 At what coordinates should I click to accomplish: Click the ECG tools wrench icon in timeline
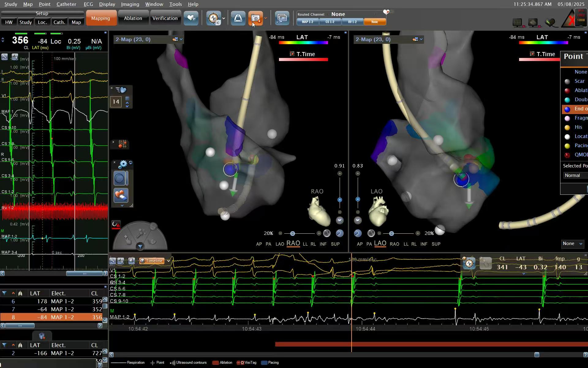point(113,261)
